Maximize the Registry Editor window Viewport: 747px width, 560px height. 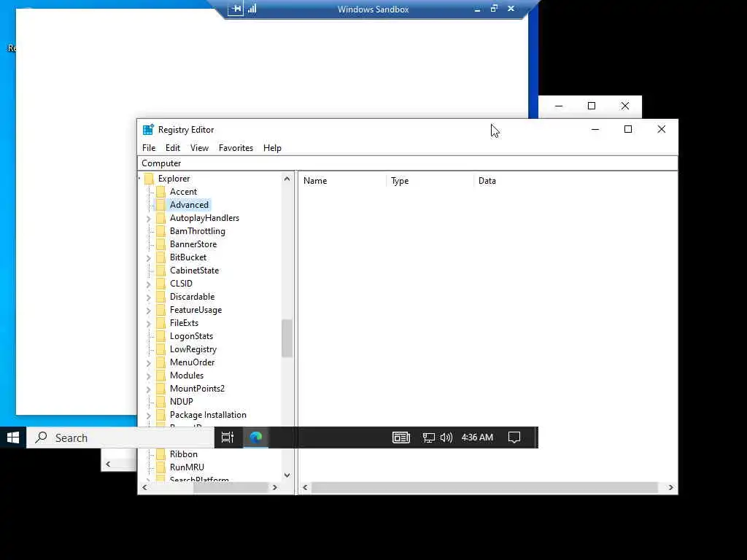628,130
